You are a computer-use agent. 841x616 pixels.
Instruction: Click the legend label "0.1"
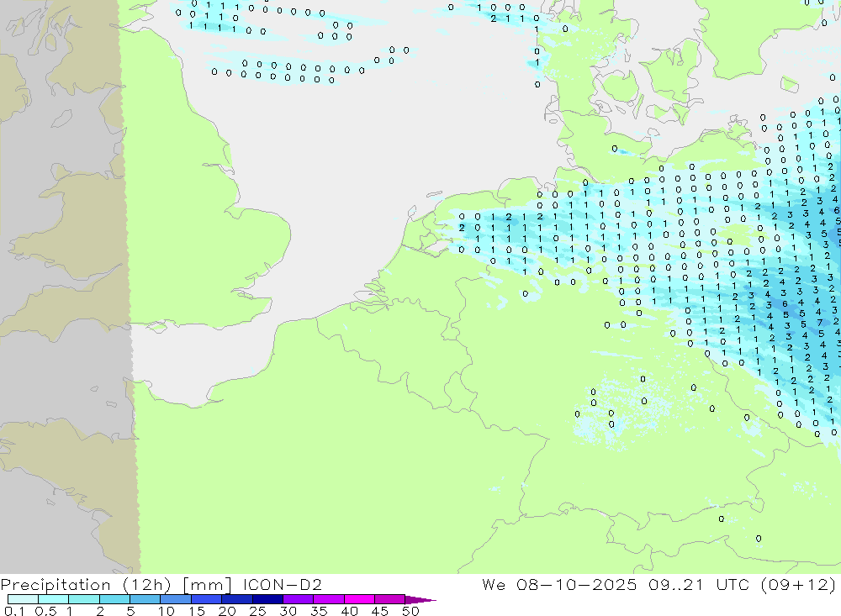coord(14,611)
